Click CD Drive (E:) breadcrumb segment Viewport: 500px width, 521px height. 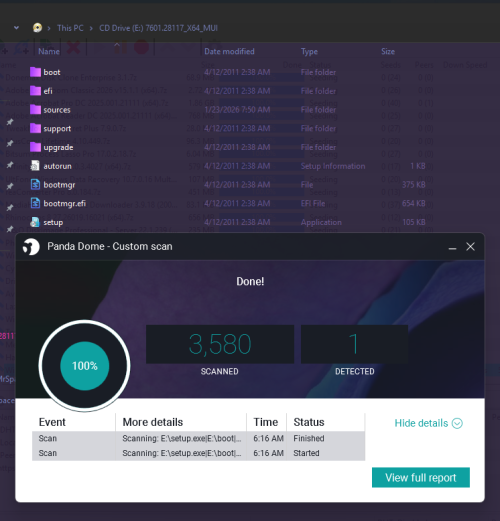tap(158, 28)
